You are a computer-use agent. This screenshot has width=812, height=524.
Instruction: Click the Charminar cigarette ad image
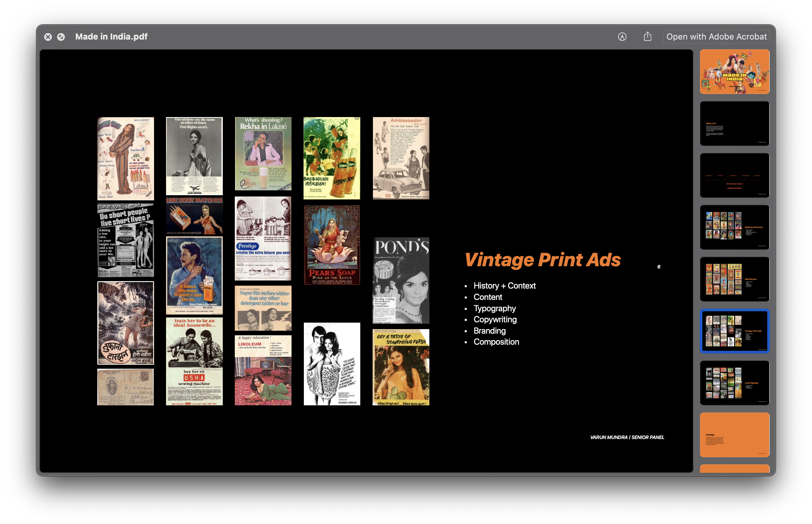(x=194, y=276)
